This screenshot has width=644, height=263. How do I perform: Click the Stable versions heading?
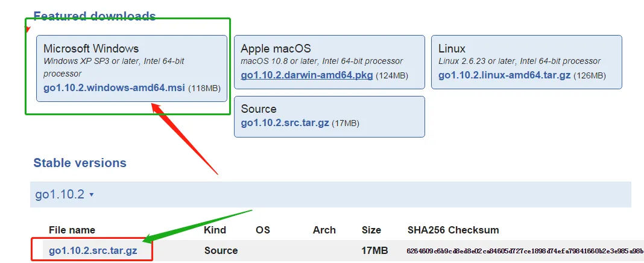point(80,163)
